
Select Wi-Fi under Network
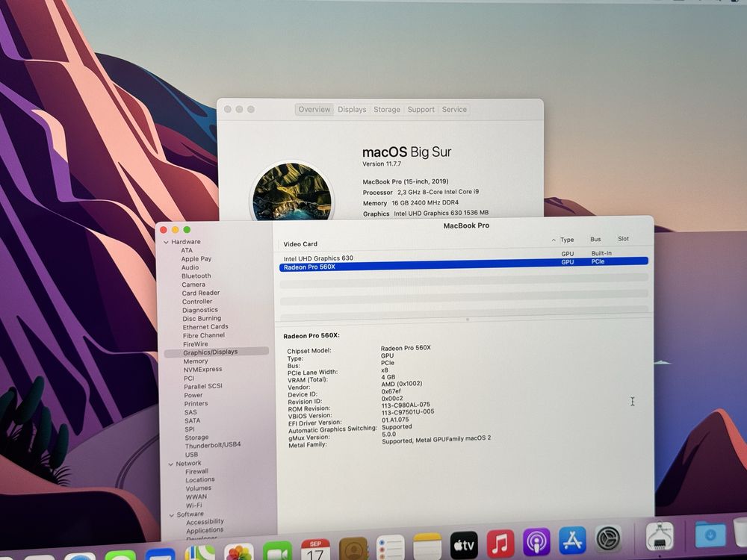194,505
